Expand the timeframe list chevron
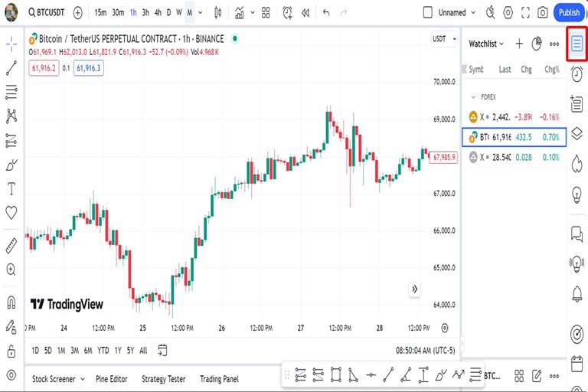 point(201,13)
